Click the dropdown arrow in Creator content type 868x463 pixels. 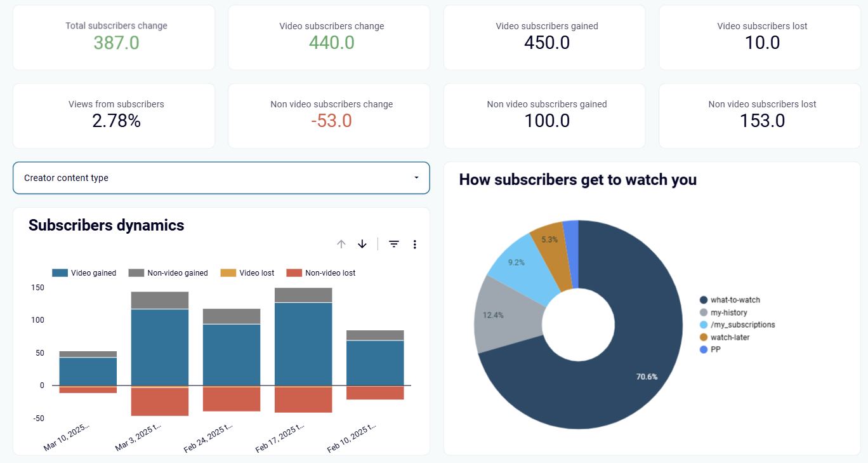pyautogui.click(x=416, y=178)
